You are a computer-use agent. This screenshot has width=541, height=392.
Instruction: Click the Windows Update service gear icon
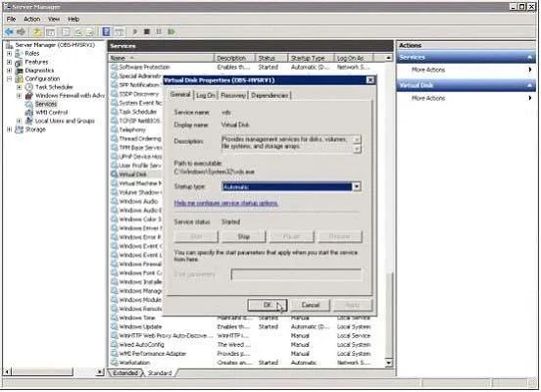coord(115,326)
